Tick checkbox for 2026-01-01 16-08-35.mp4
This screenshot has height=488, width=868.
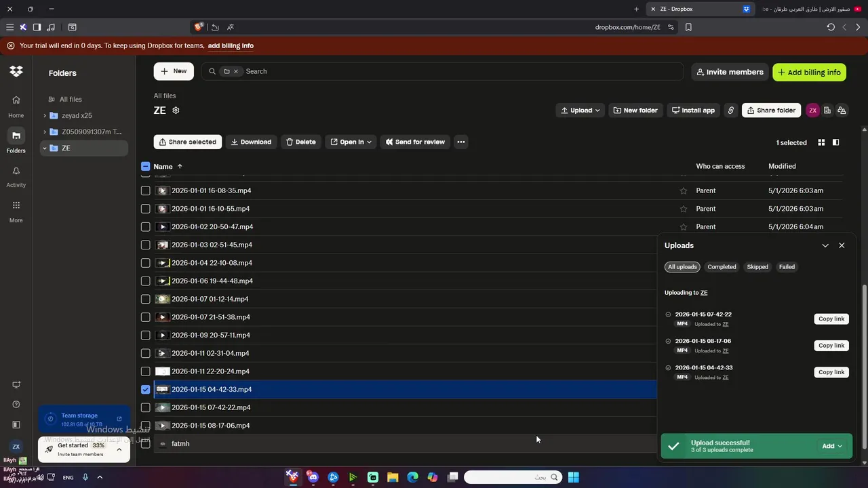145,190
